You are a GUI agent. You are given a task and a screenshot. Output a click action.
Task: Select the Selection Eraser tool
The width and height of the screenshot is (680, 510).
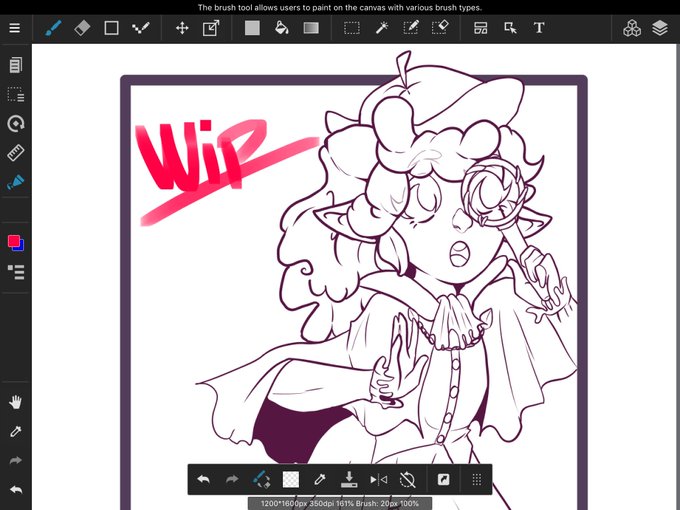(440, 28)
